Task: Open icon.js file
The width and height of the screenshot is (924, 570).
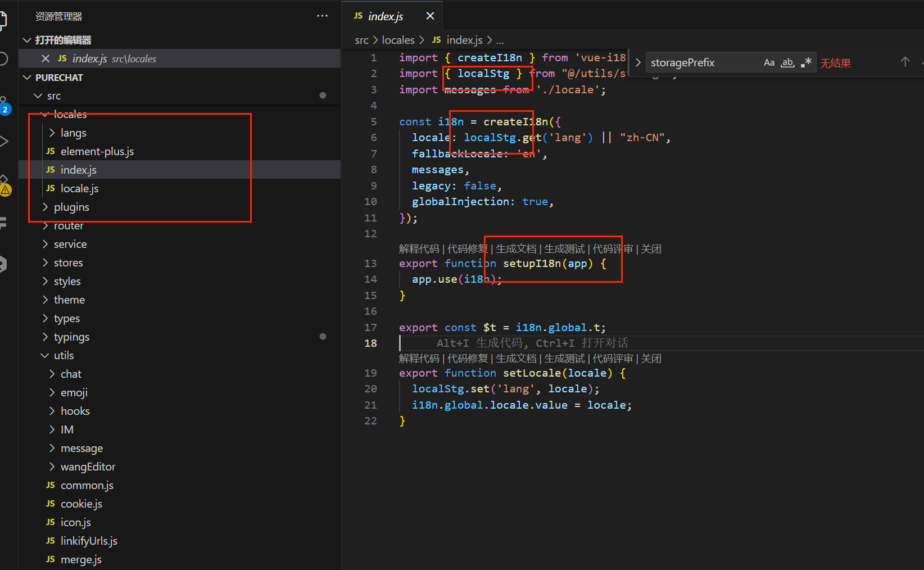Action: 76,522
